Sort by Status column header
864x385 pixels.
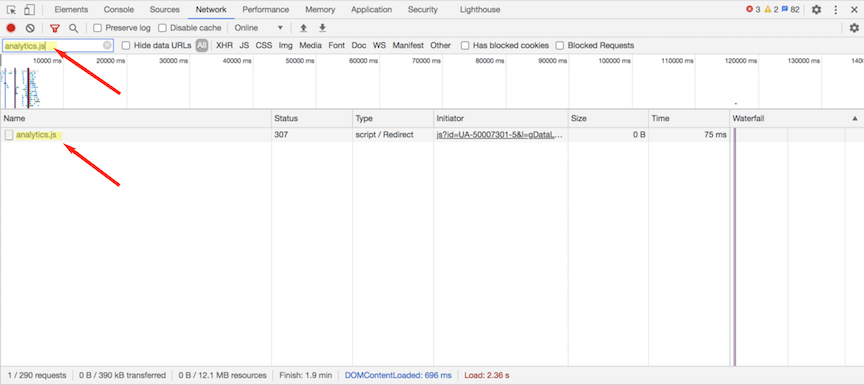pos(312,118)
